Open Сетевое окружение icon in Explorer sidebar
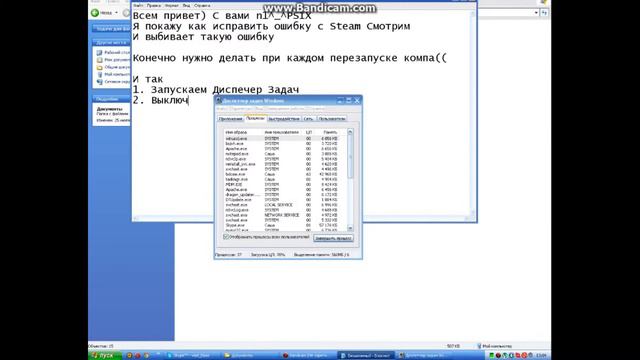 pyautogui.click(x=99, y=82)
